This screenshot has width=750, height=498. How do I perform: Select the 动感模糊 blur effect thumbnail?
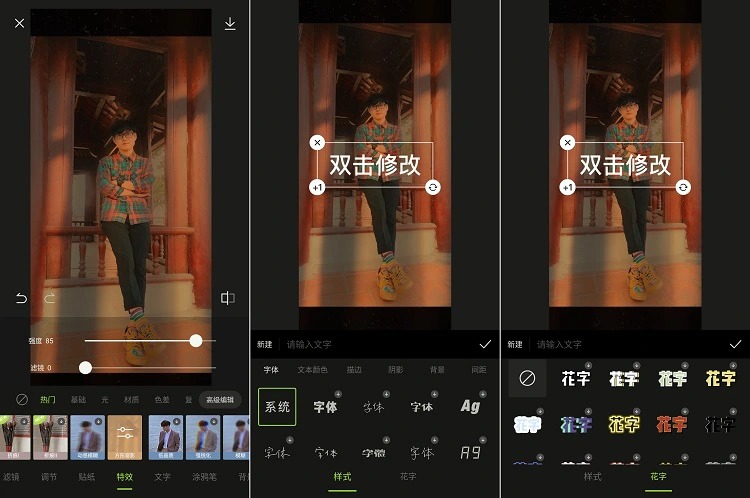tap(88, 437)
